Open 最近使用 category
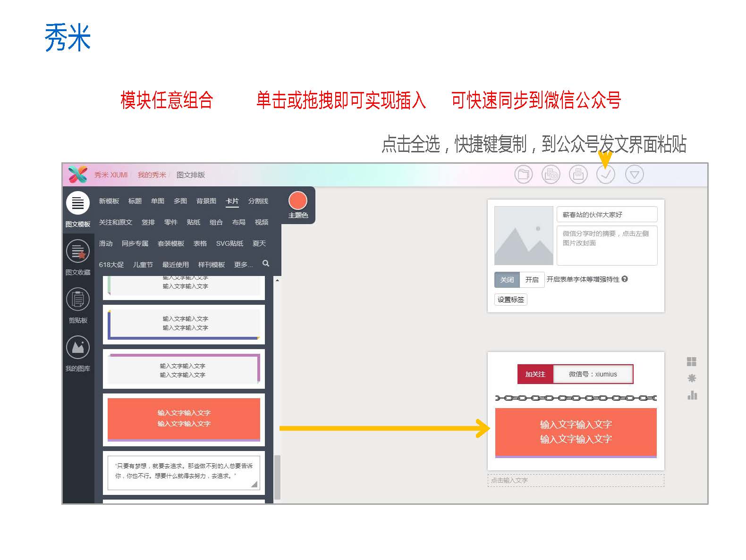The image size is (746, 560). click(176, 265)
